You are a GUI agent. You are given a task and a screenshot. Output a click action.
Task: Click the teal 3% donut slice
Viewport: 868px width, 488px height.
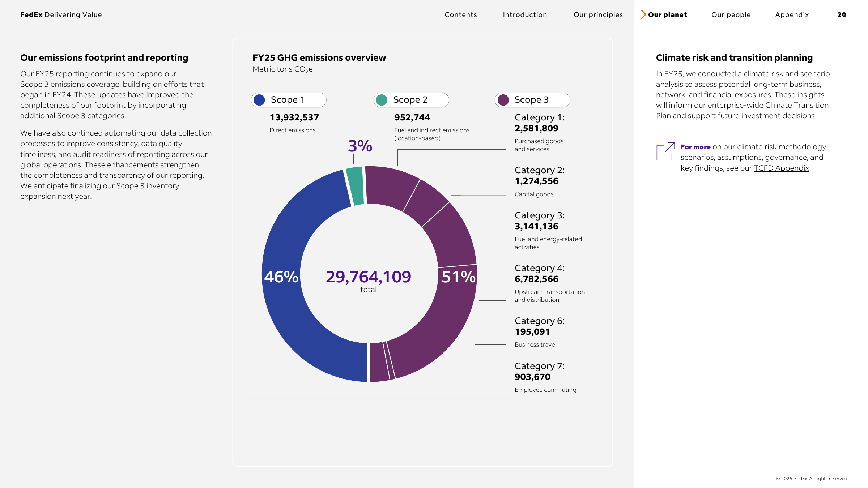pos(355,186)
